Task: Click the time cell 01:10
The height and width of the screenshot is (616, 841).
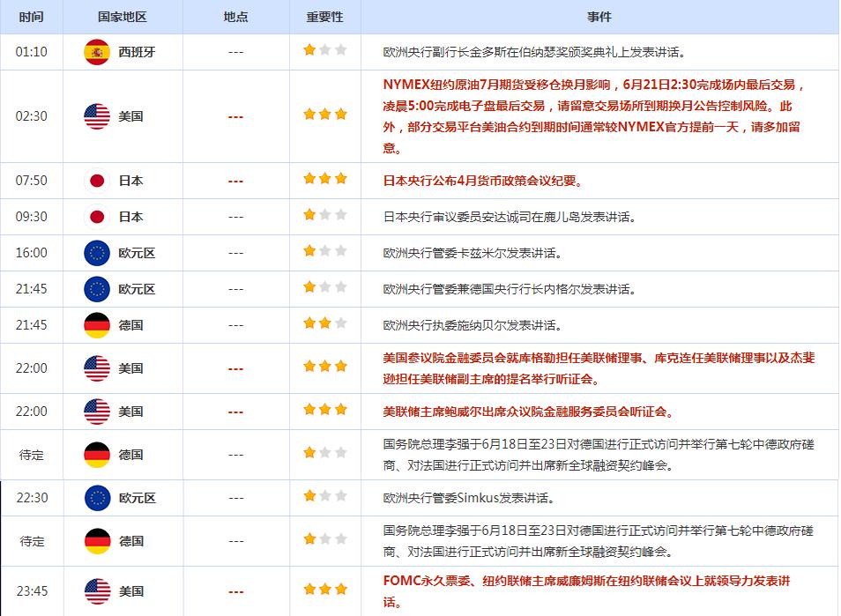Action: 31,52
